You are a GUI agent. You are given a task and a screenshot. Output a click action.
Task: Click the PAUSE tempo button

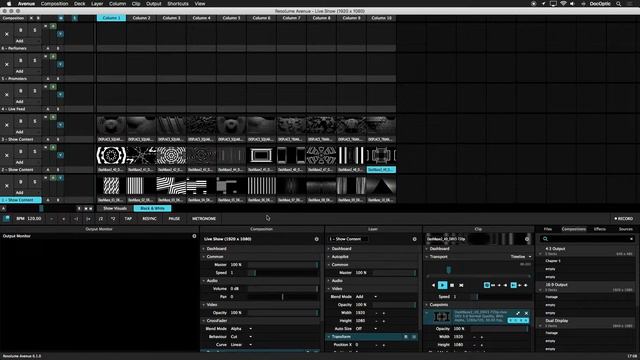[174, 219]
